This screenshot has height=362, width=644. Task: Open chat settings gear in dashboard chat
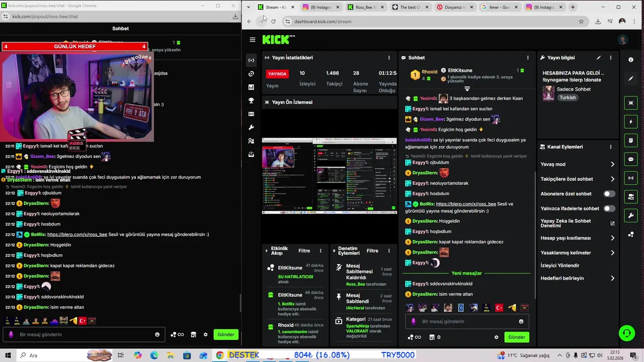[497, 337]
